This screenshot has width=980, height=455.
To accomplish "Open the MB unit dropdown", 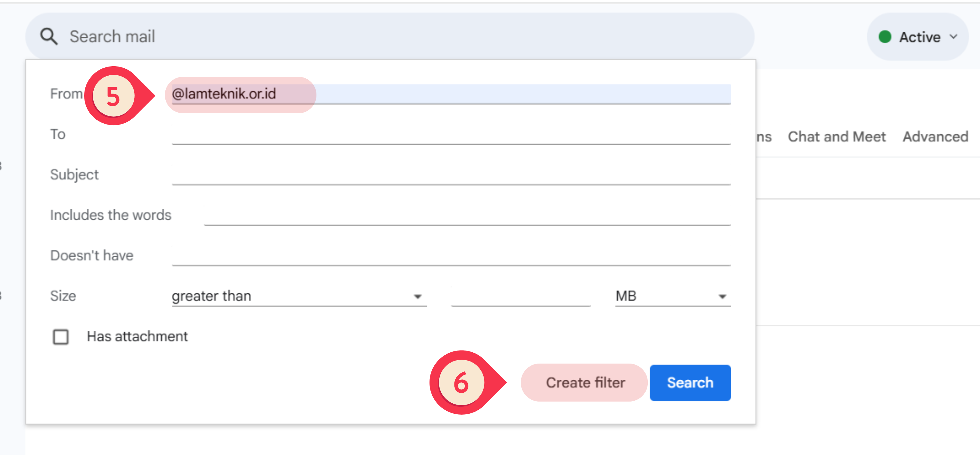I will point(673,296).
